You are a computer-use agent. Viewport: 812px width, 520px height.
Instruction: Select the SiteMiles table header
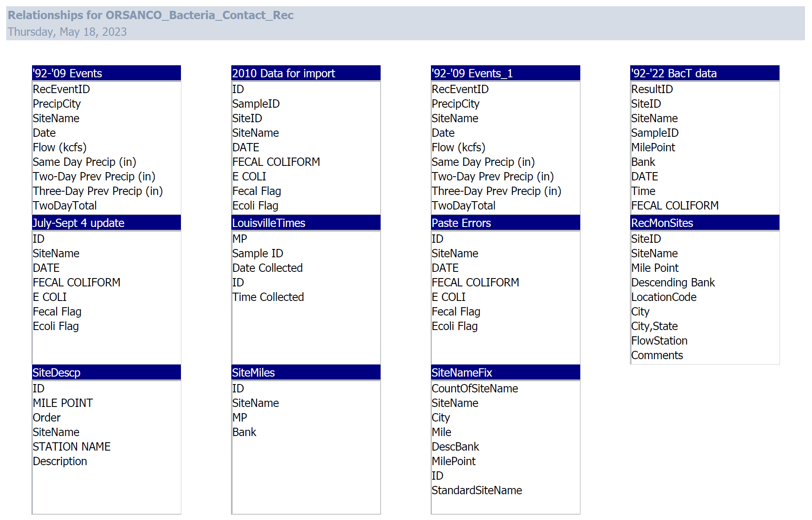(306, 372)
